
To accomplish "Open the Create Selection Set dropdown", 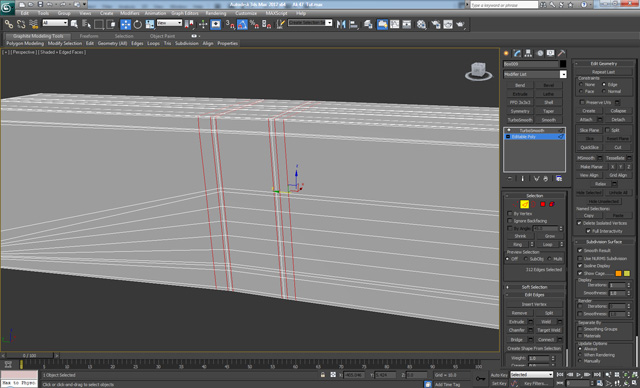I will [310, 23].
